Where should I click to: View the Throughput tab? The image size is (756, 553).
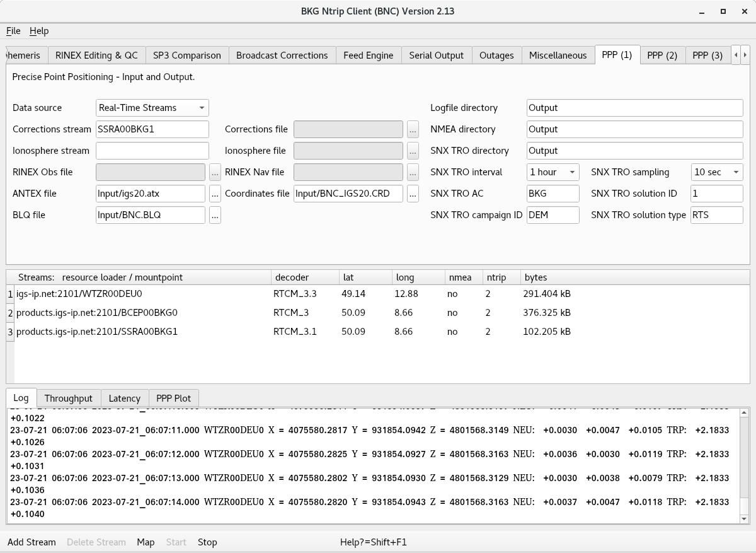pos(68,399)
